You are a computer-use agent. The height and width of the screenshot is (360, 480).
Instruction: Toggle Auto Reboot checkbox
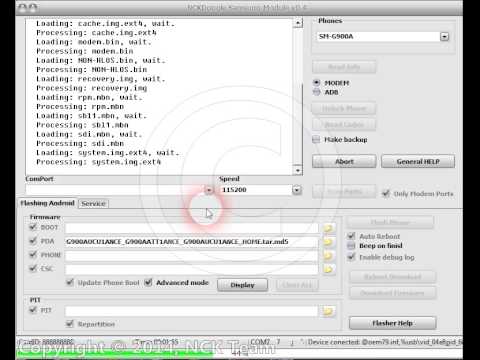click(351, 236)
